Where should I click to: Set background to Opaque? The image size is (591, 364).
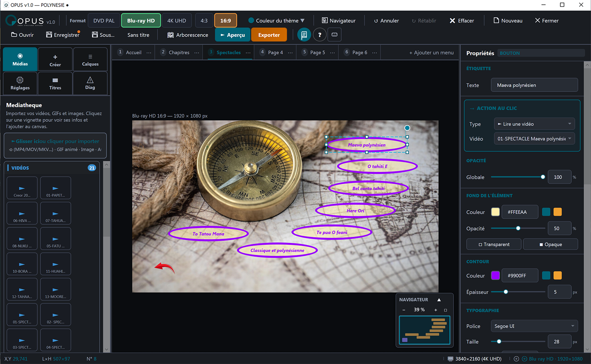(550, 244)
